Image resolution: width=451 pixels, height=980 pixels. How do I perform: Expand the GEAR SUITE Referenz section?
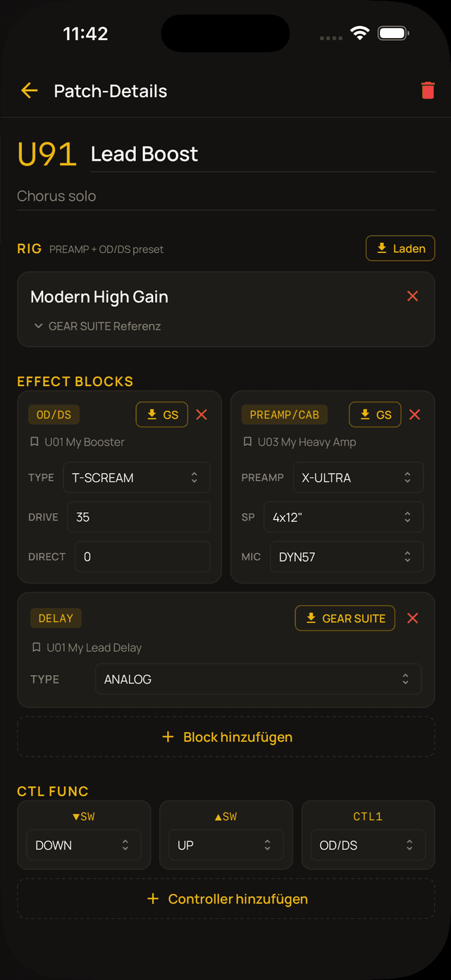click(x=38, y=325)
